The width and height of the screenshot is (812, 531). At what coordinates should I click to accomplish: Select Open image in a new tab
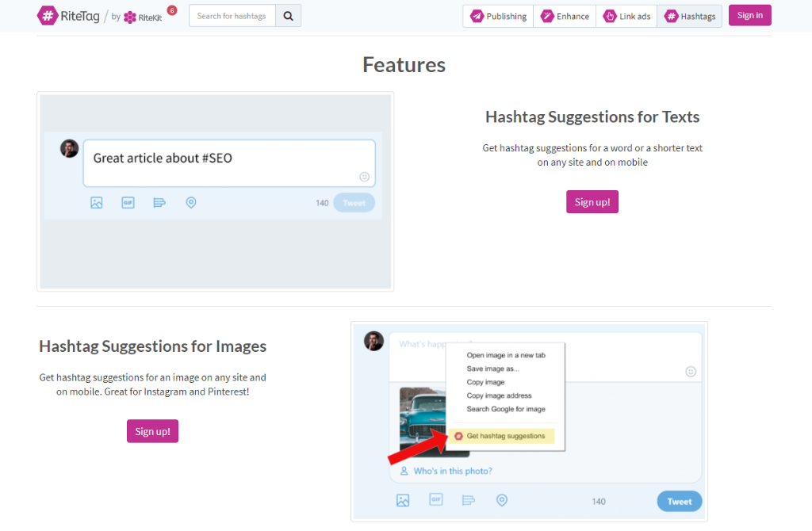pyautogui.click(x=506, y=355)
